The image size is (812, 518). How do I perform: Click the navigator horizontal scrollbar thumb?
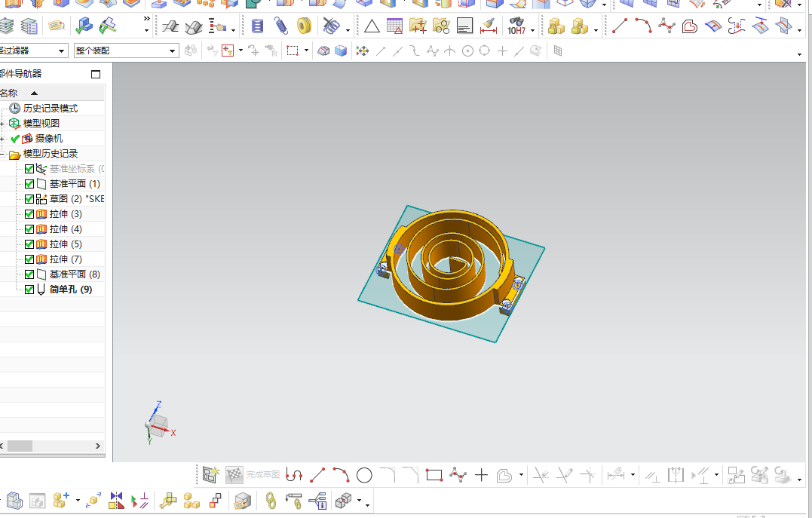pos(20,446)
